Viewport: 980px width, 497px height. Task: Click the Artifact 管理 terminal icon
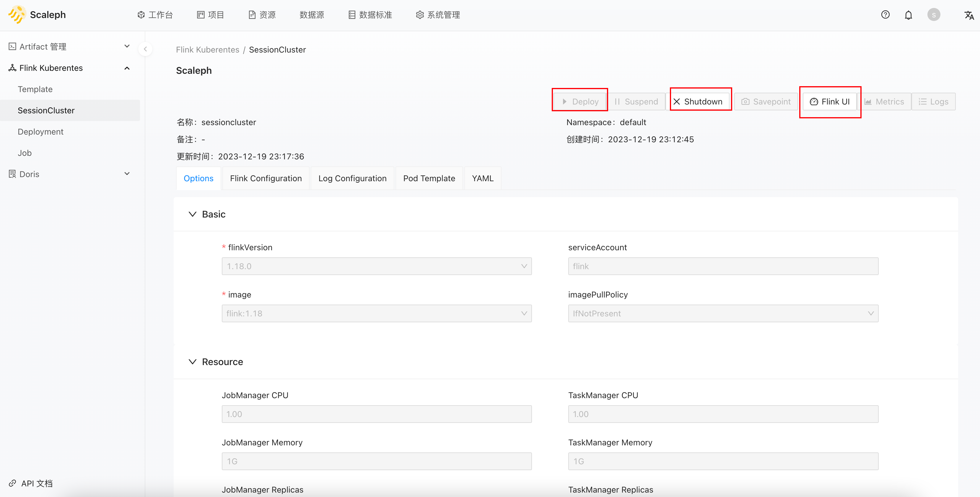coord(13,46)
